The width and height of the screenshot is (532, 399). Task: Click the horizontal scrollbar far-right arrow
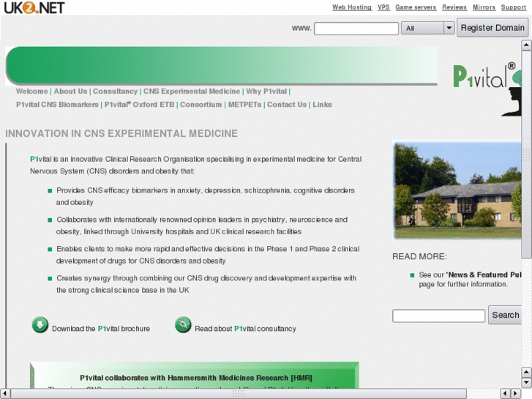coord(516,394)
